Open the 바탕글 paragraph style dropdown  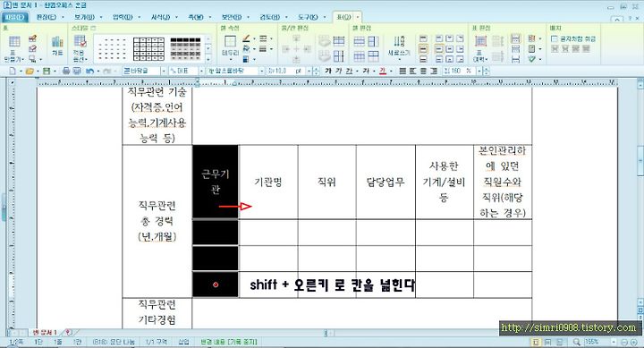click(x=164, y=71)
